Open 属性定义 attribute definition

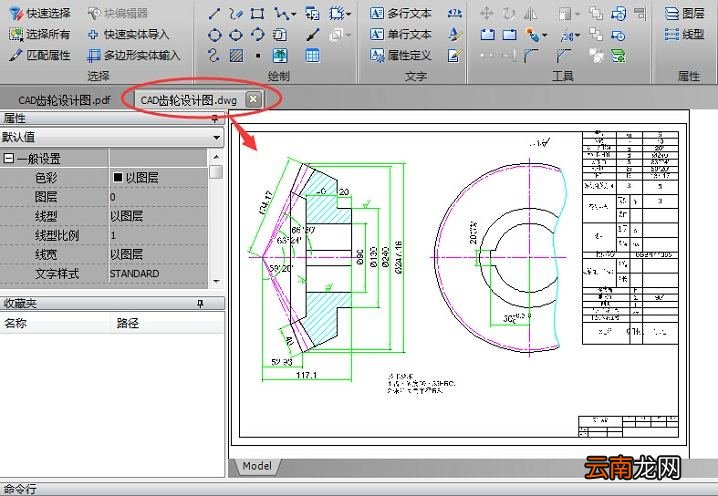coord(401,55)
